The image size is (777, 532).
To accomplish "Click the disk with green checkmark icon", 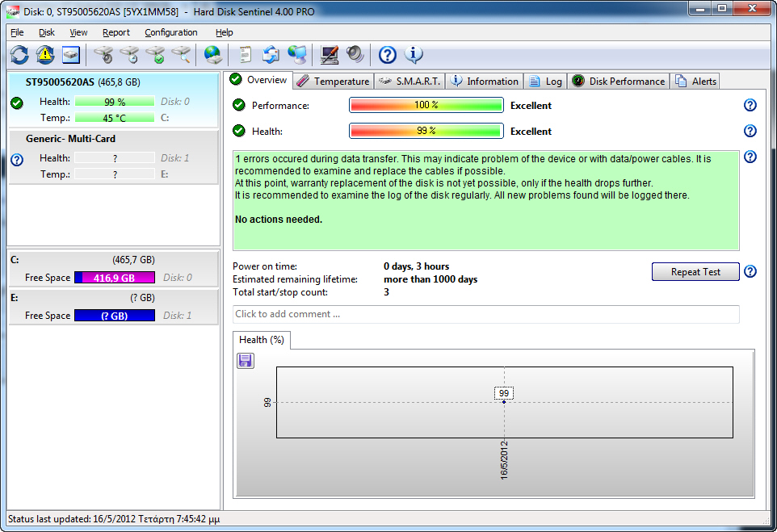I will [x=156, y=54].
